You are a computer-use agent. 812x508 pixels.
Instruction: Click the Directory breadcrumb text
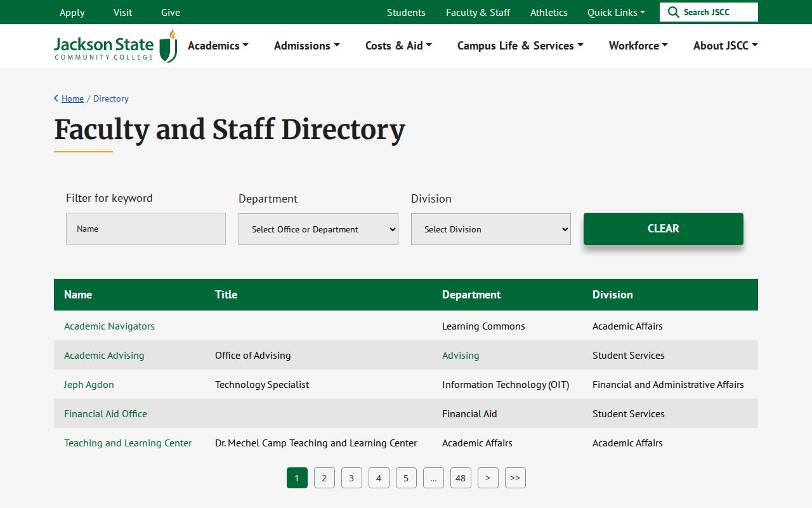pos(111,98)
